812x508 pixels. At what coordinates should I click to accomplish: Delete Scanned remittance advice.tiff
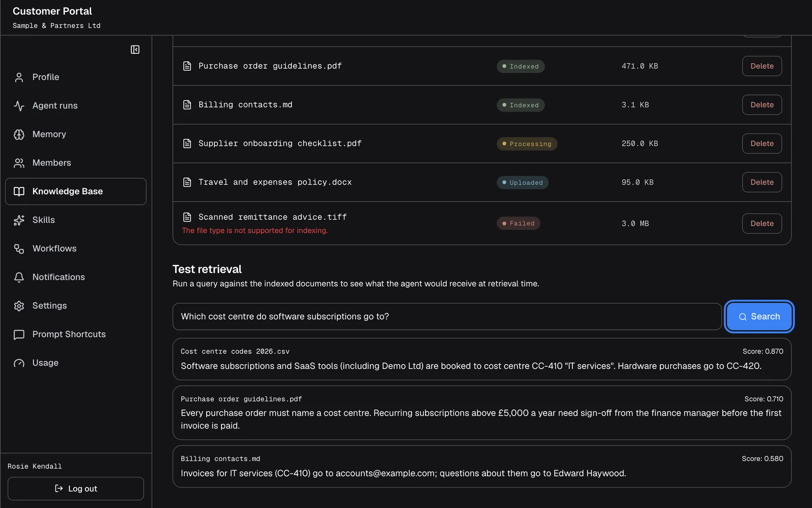(762, 224)
